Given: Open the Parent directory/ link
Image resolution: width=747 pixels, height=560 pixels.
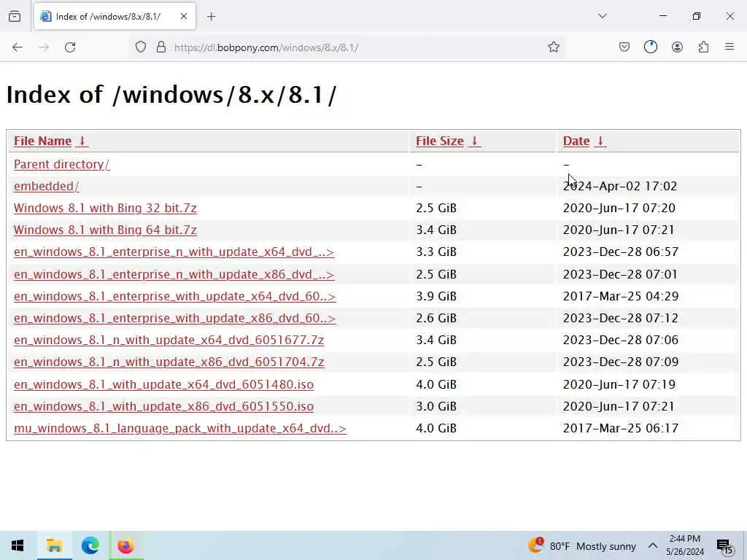Looking at the screenshot, I should (x=62, y=164).
